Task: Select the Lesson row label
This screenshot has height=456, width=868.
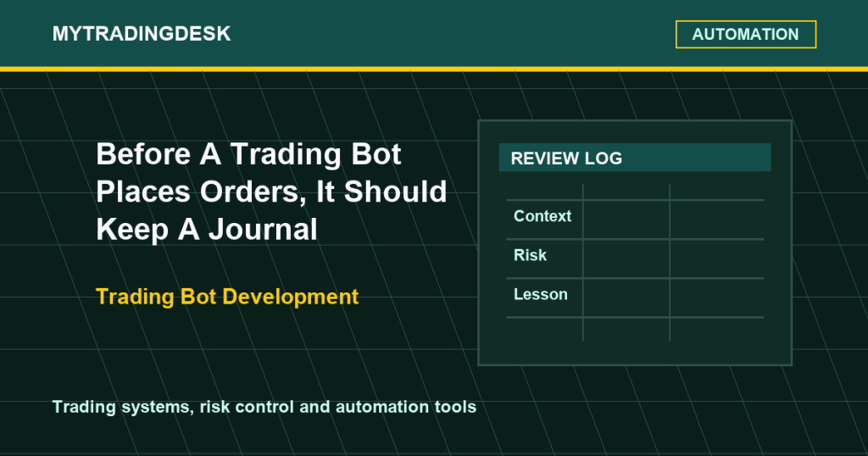Action: (540, 294)
